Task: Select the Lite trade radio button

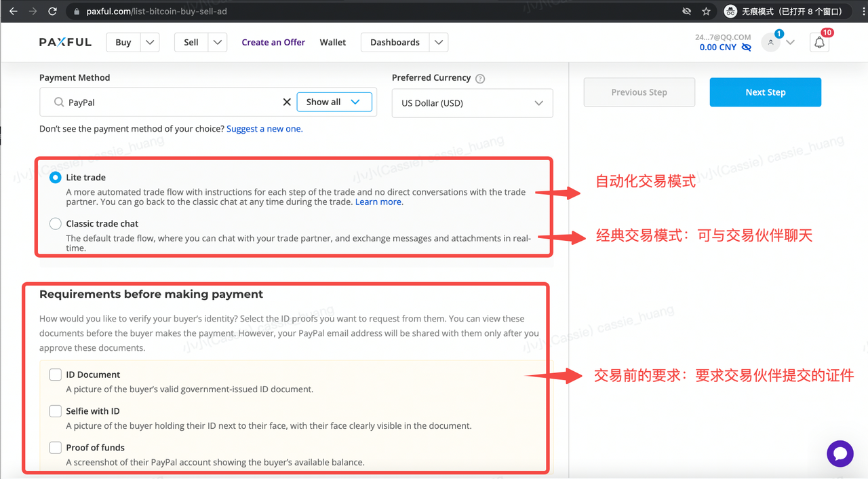Action: coord(56,178)
